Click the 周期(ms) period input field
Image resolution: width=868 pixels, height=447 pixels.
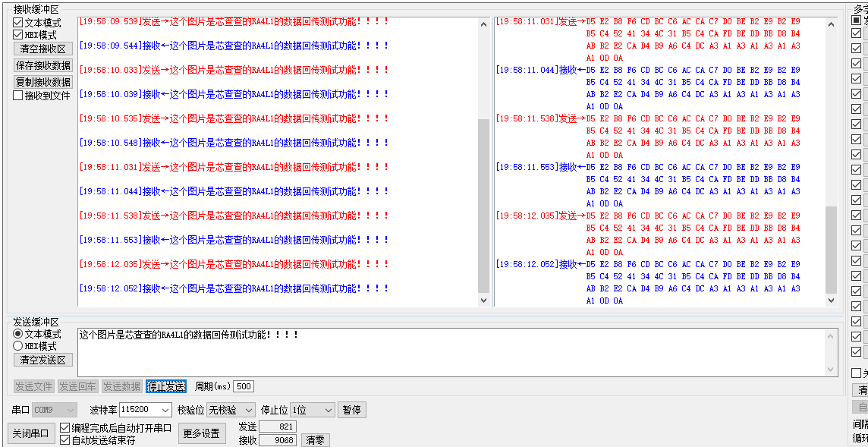[244, 386]
